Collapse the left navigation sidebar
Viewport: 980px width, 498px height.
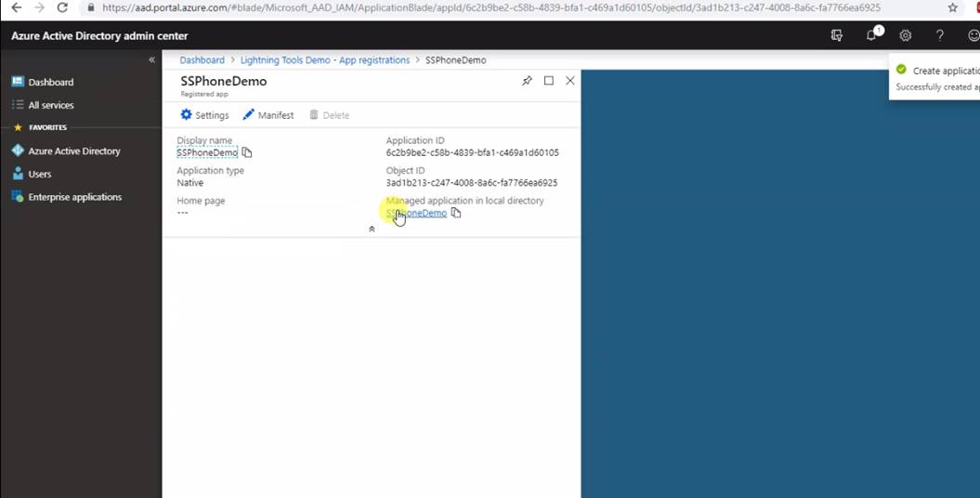point(151,60)
